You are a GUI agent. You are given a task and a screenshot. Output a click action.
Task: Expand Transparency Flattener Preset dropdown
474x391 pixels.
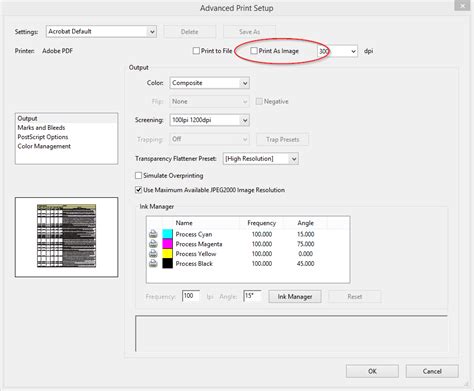pyautogui.click(x=260, y=159)
